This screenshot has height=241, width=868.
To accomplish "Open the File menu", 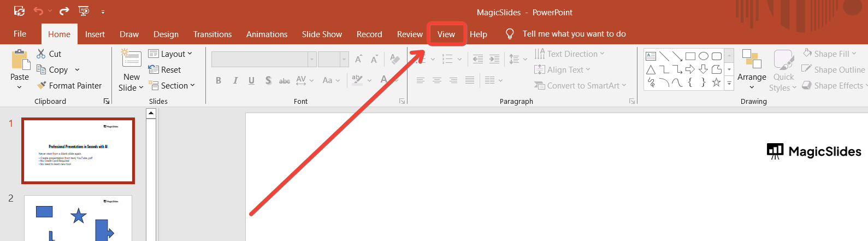I will coord(20,34).
